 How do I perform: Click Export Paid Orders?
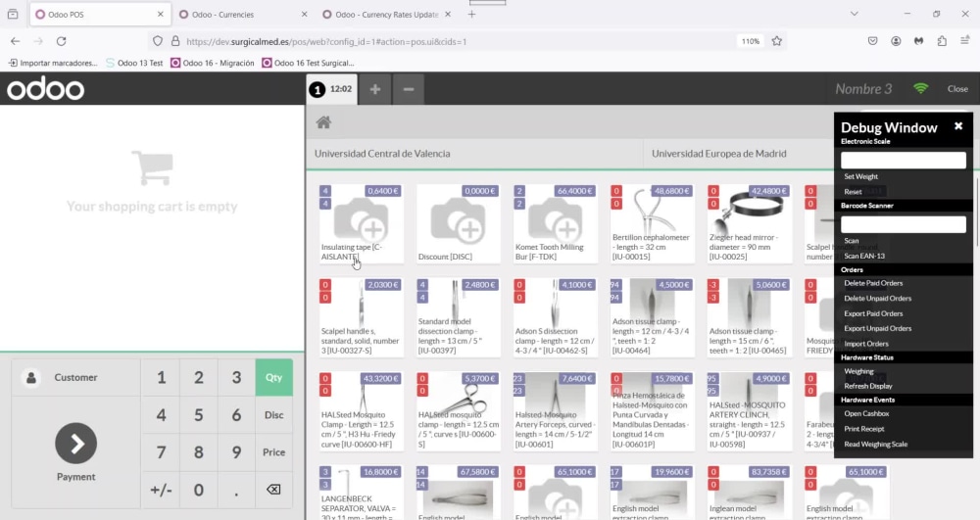(873, 313)
